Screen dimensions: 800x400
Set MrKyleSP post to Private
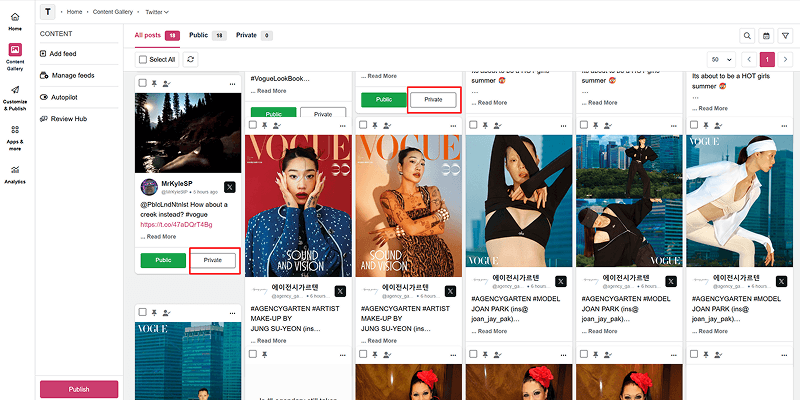click(x=213, y=260)
